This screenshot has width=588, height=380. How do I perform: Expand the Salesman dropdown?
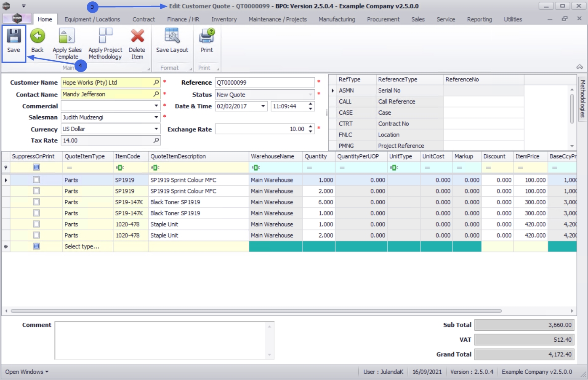(156, 118)
